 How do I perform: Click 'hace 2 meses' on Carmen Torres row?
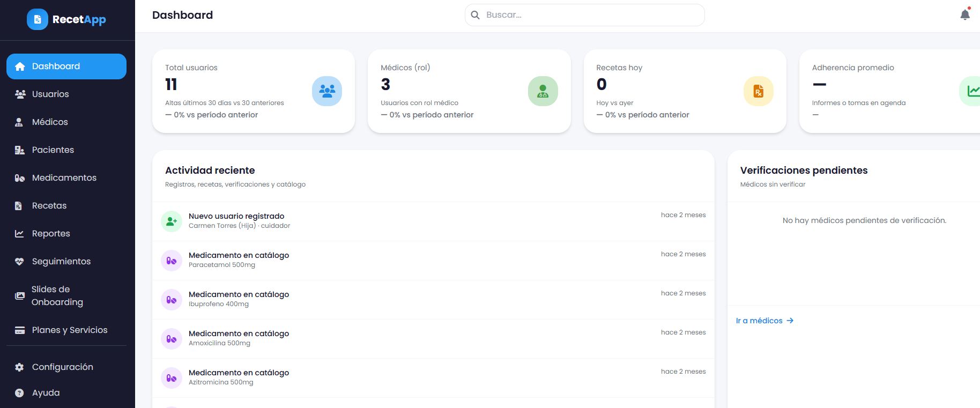click(684, 215)
